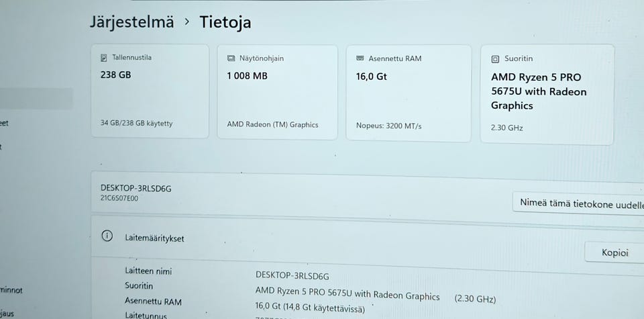Click the processor chip icon in Suoritin card
The image size is (644, 319).
click(495, 59)
